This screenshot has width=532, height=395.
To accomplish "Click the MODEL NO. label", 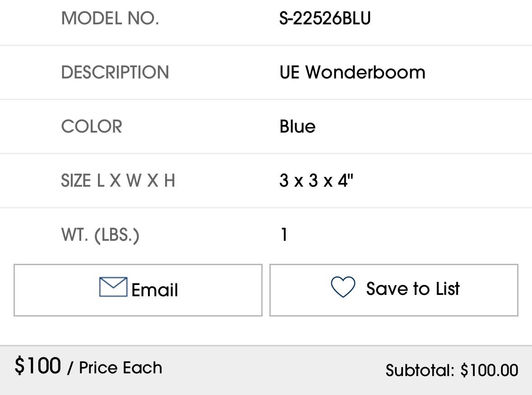I will click(110, 18).
